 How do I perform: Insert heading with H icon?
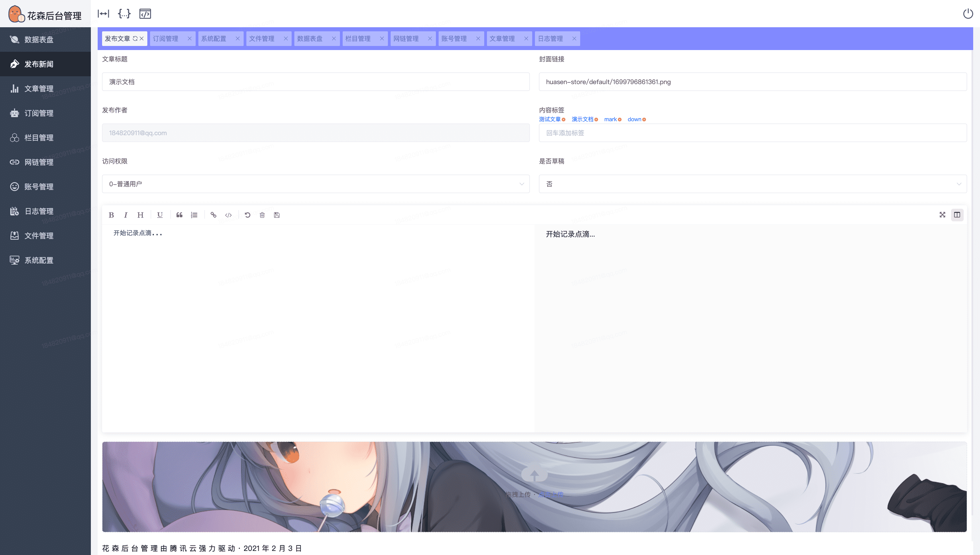point(140,215)
